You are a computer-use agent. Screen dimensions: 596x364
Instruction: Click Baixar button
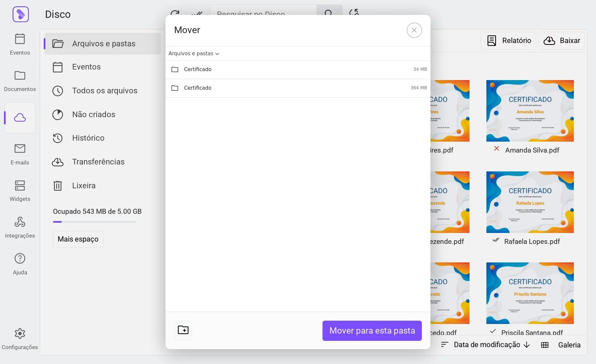(562, 41)
